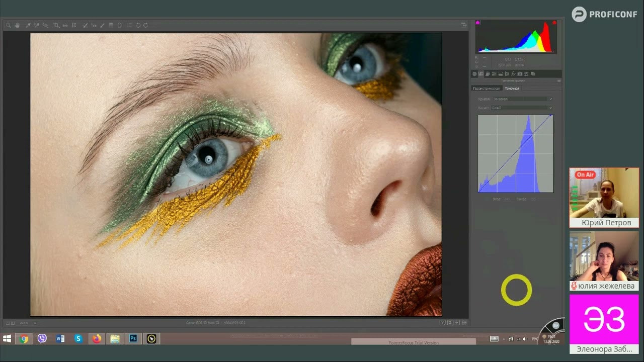Switch to the Параметрическая curve tab
644x362 pixels.
[488, 87]
